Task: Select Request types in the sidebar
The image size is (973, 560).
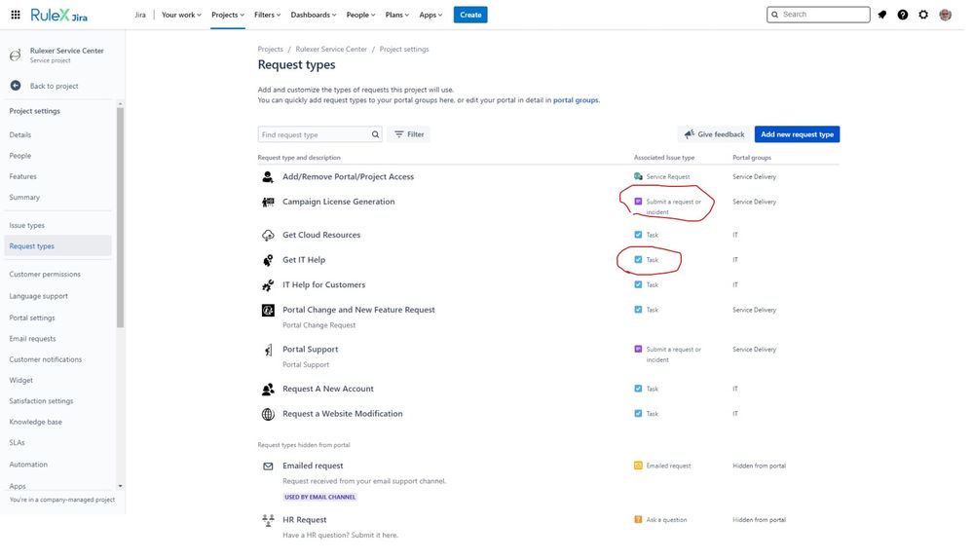Action: 57,246
